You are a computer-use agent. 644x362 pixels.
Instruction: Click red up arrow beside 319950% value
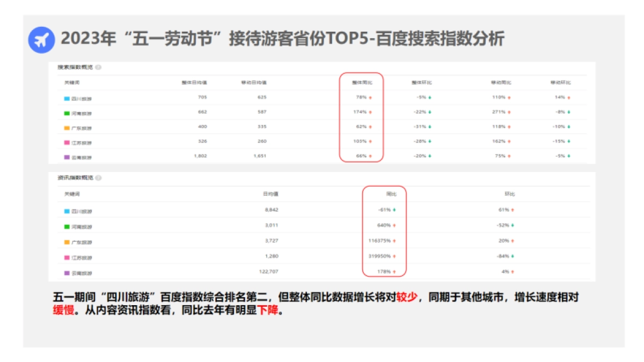(394, 257)
